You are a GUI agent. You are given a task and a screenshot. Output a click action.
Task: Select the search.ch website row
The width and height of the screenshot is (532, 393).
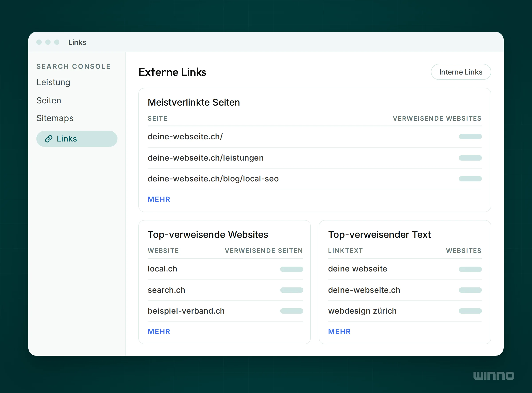point(225,290)
